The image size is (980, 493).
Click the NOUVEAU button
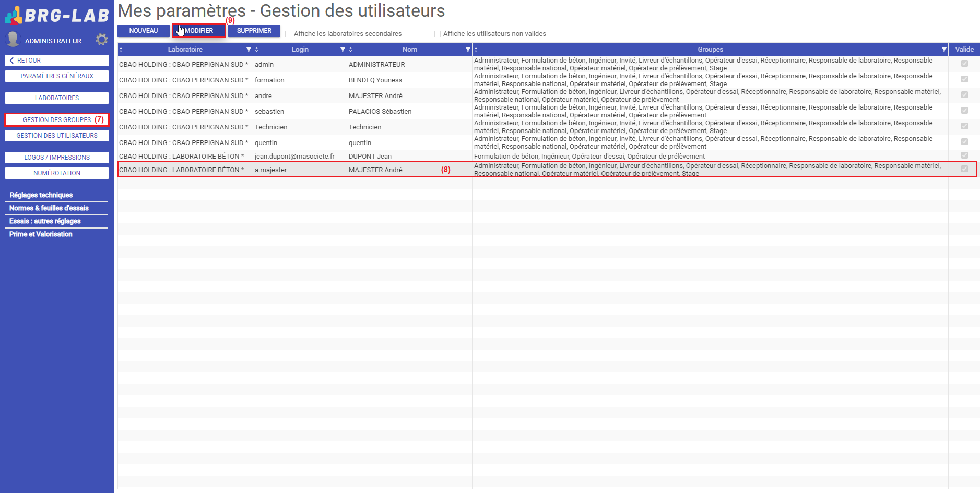point(144,31)
